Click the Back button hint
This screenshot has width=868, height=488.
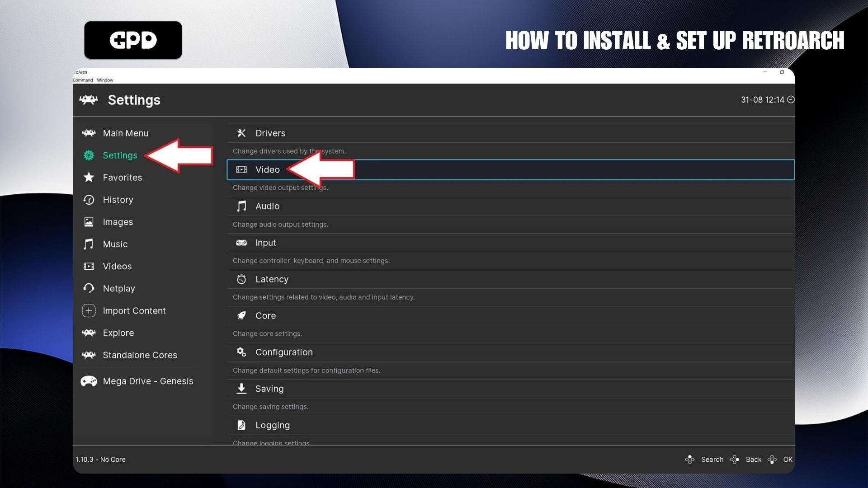point(753,460)
